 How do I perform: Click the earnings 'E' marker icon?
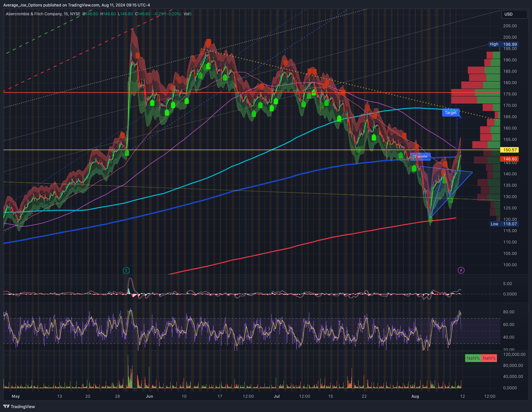click(x=126, y=270)
